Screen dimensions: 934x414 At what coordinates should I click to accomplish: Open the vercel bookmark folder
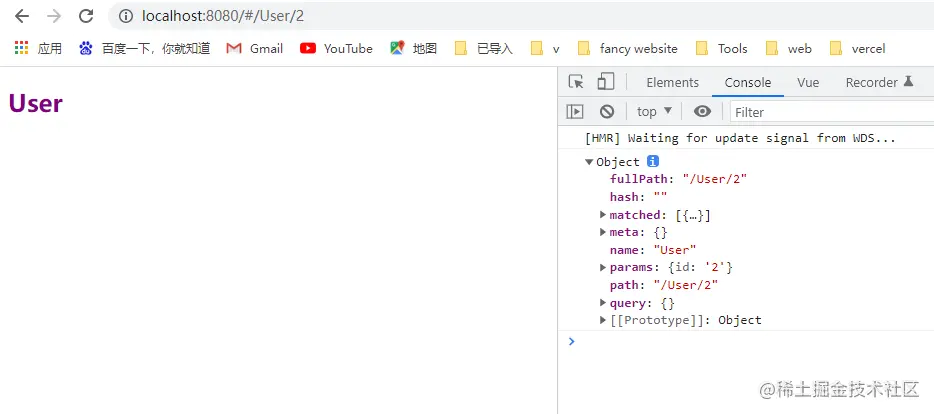(x=857, y=48)
